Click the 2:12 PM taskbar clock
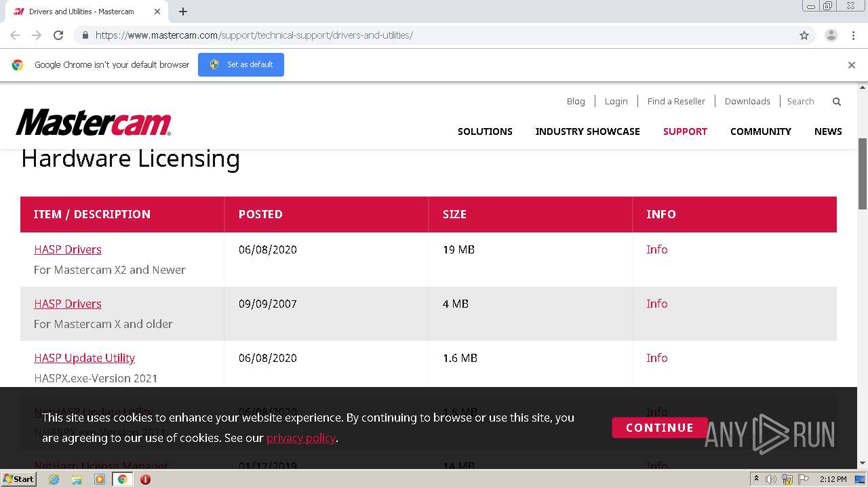868x488 pixels. coord(833,479)
